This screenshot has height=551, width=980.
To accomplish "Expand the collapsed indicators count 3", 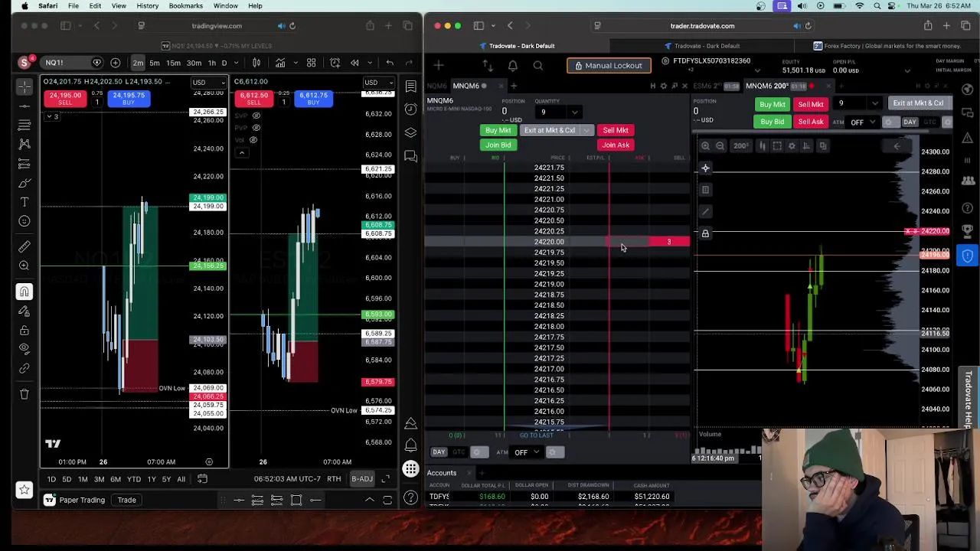I will tap(52, 116).
